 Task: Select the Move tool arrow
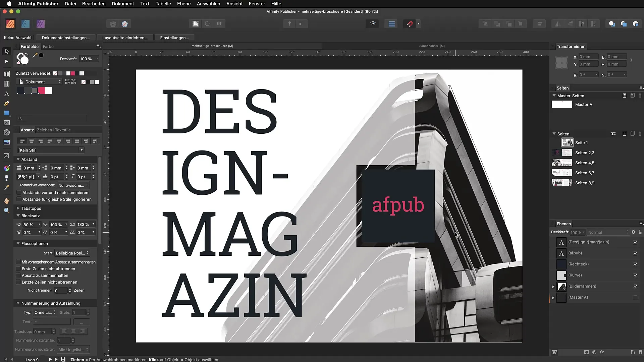tap(7, 51)
